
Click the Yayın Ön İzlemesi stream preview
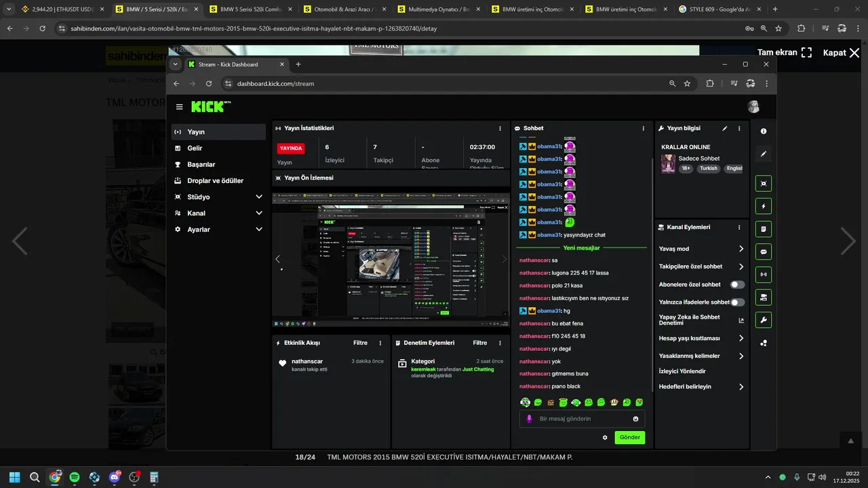tap(391, 260)
